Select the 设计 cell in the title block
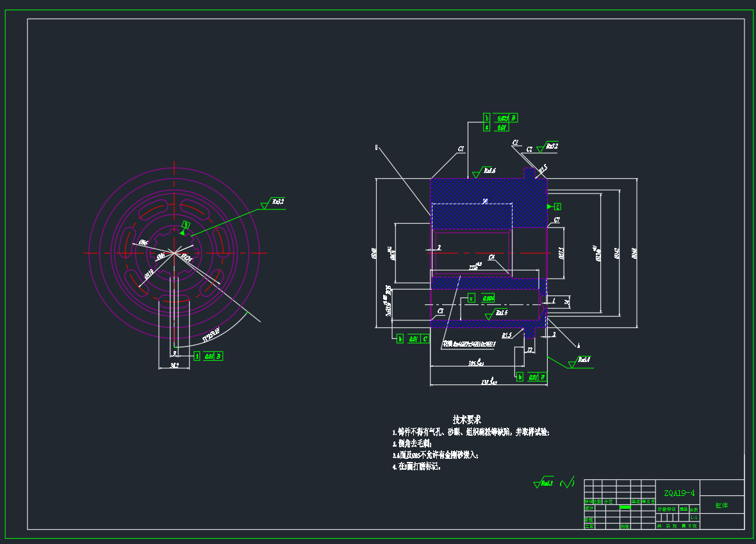 pyautogui.click(x=589, y=508)
